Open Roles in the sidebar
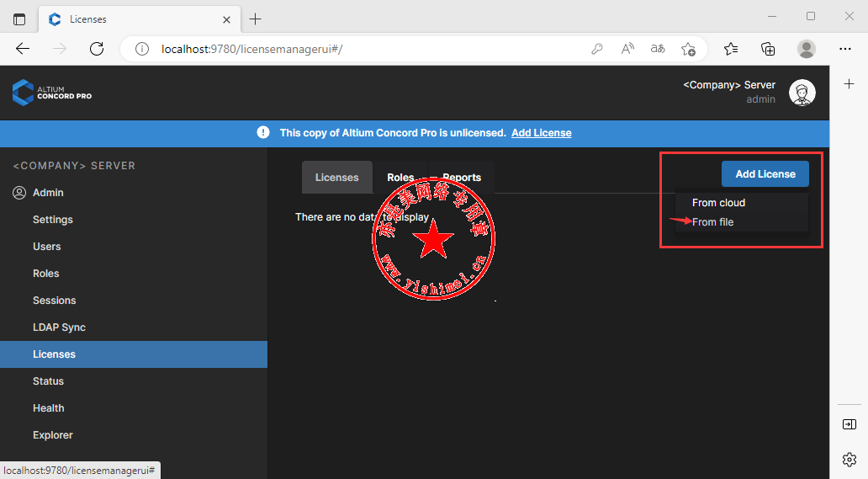 46,274
